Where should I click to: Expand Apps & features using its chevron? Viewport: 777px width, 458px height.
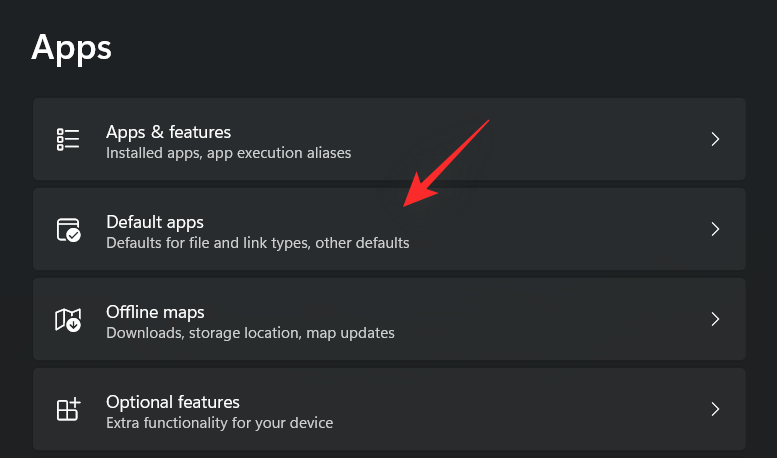[715, 139]
